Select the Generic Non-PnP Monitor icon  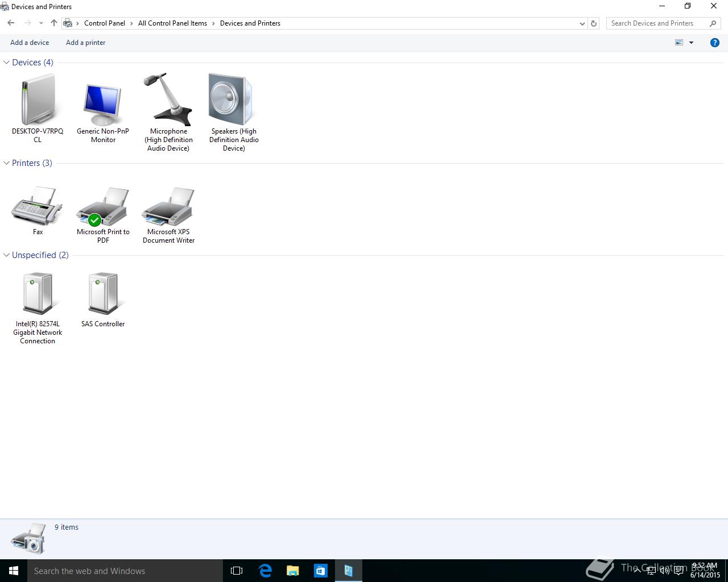point(103,105)
